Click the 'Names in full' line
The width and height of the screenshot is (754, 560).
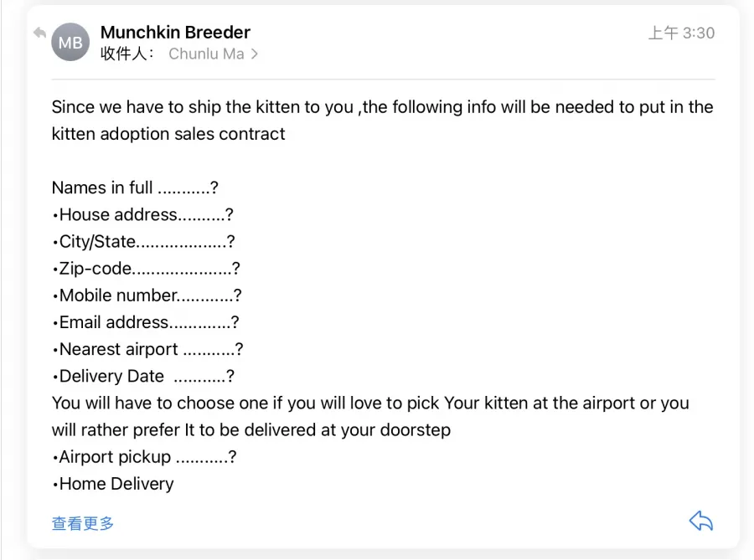(135, 188)
